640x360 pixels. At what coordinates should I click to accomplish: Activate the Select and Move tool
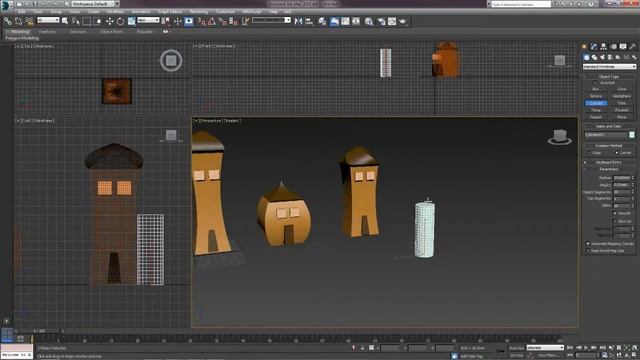pyautogui.click(x=109, y=21)
